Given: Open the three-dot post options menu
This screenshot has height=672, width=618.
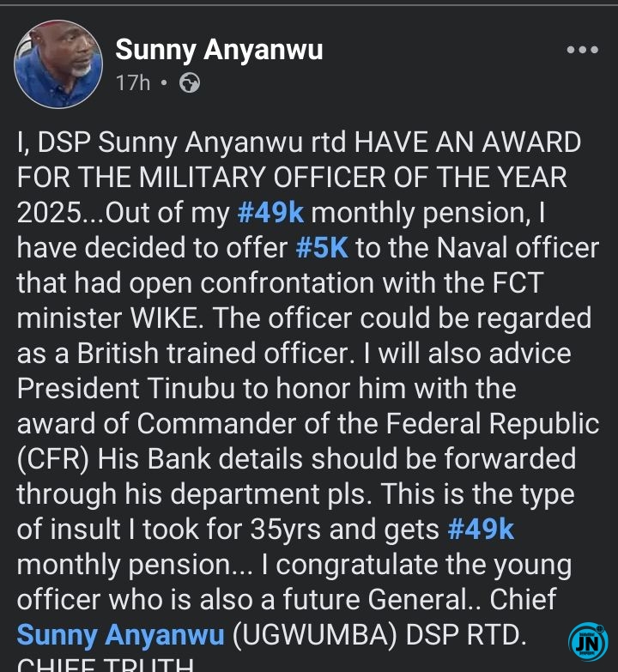Looking at the screenshot, I should [x=582, y=50].
